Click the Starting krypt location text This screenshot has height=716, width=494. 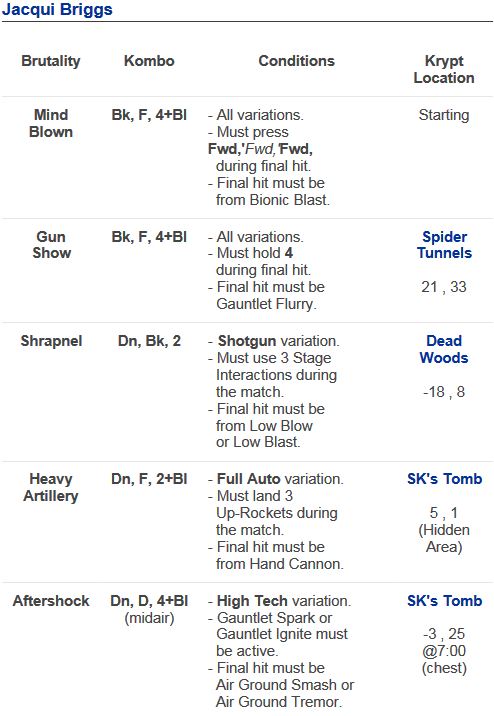point(444,115)
